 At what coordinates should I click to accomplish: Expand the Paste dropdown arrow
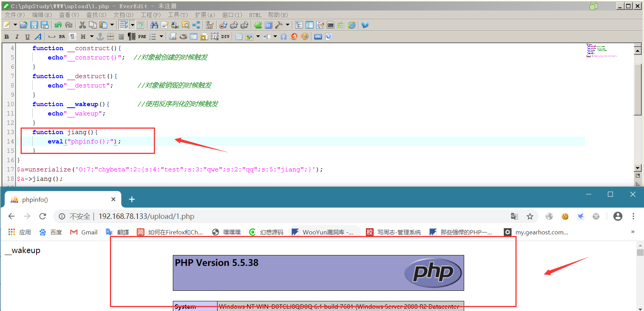[112, 25]
